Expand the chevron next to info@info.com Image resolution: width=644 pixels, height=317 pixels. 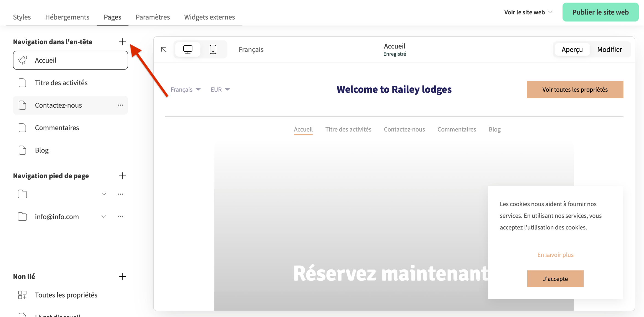(x=103, y=216)
